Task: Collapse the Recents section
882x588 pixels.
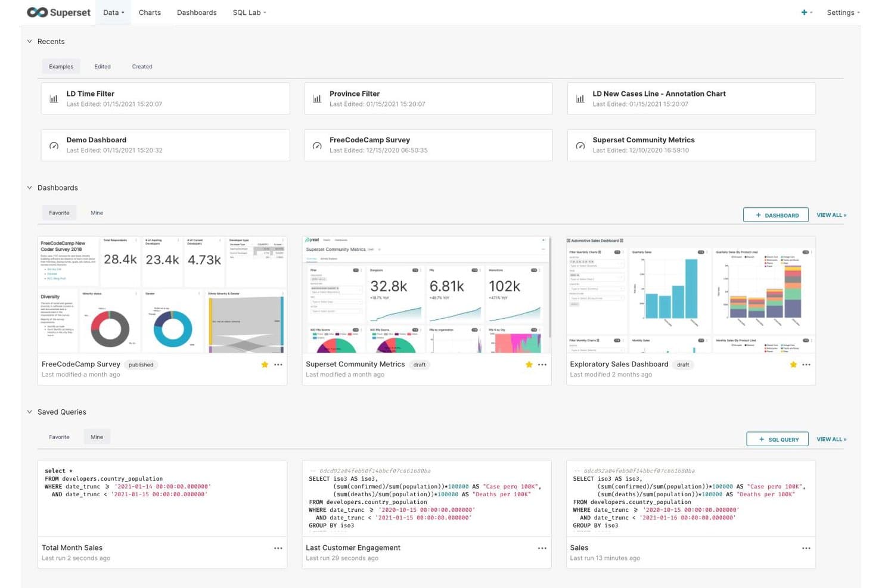Action: point(30,42)
